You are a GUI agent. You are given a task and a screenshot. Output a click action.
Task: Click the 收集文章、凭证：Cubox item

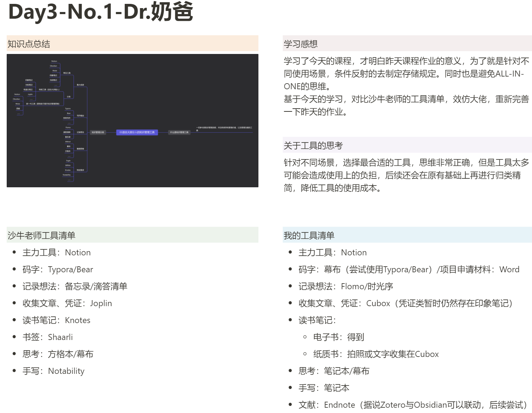[x=406, y=303]
